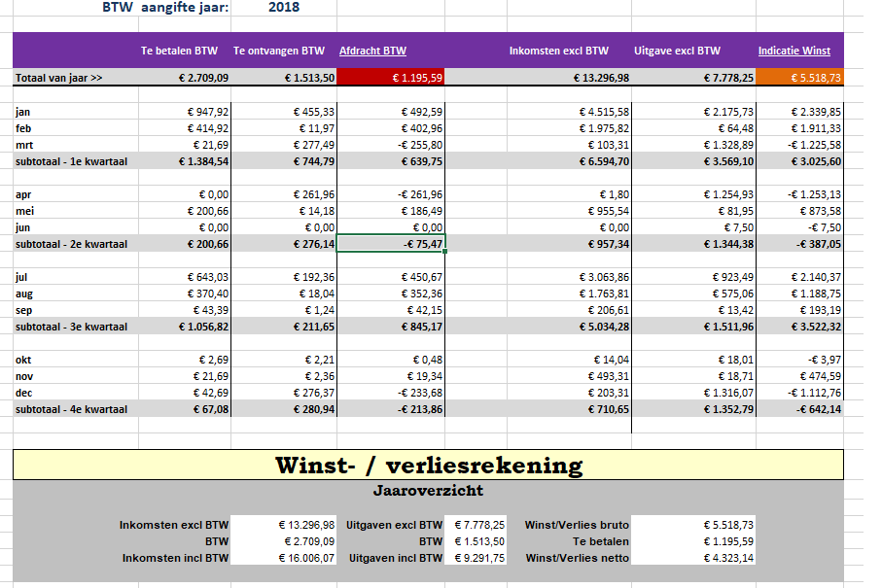Image resolution: width=882 pixels, height=588 pixels.
Task: Click the red yearly Afdracht total cell
Action: (x=391, y=78)
